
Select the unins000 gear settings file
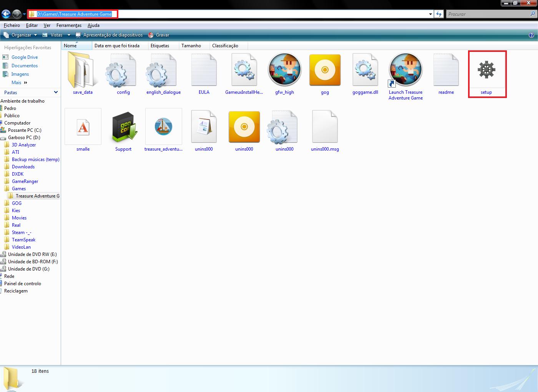(282, 127)
